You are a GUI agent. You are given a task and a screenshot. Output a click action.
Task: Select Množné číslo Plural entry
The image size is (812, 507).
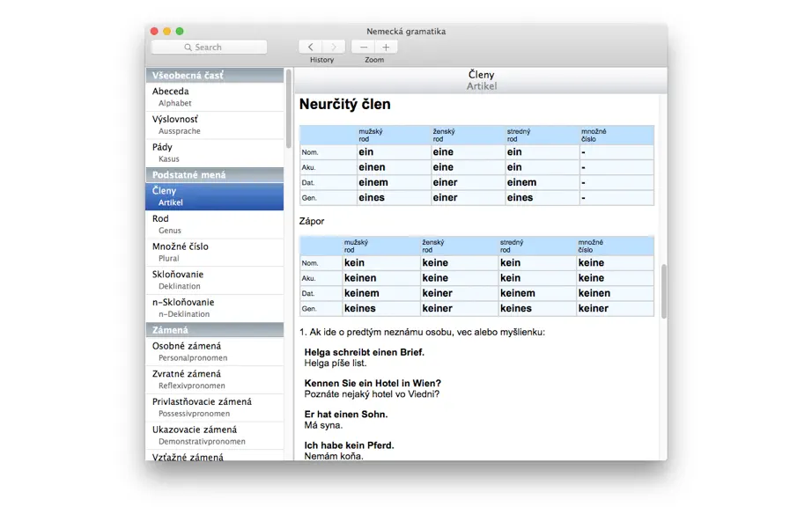214,252
